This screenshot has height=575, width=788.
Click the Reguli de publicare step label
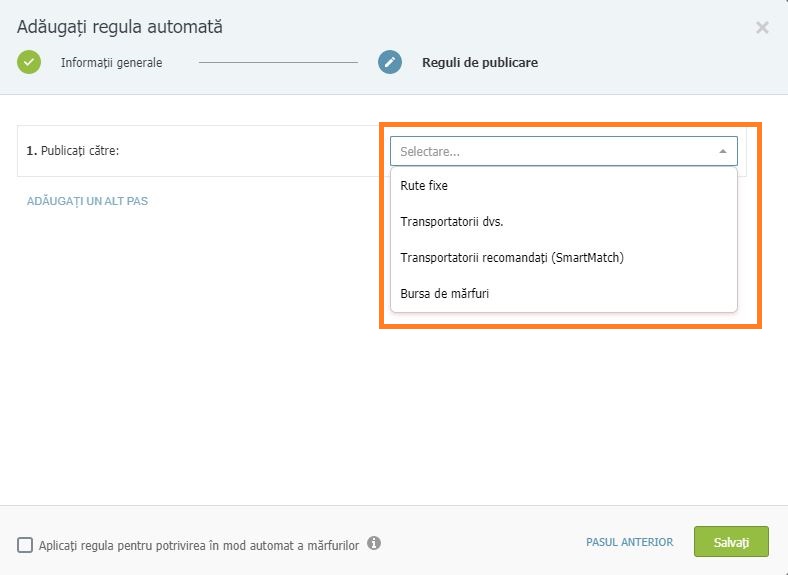pos(480,63)
